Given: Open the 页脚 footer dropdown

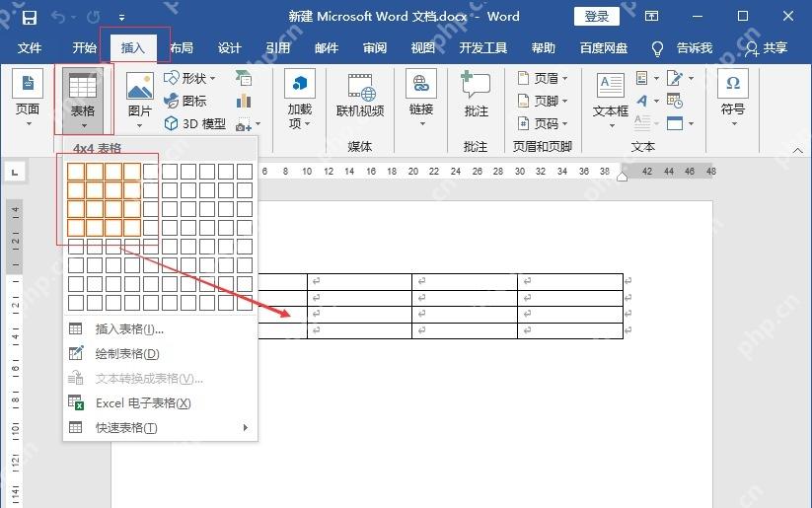Looking at the screenshot, I should tap(543, 101).
